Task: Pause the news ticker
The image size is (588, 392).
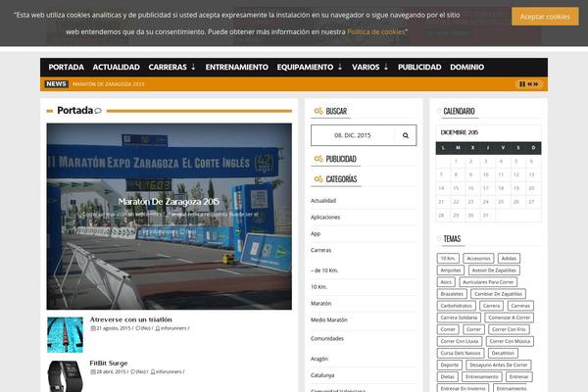Action: (522, 84)
